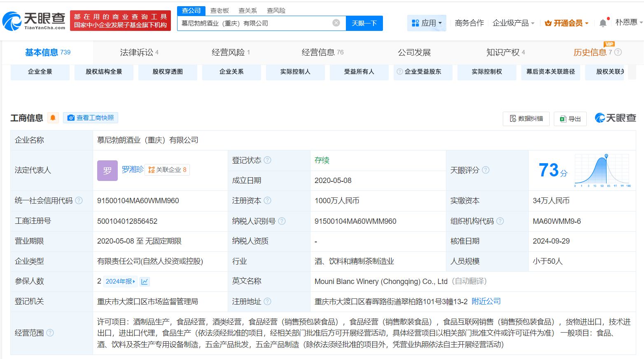This screenshot has width=644, height=359.
Task: Switch to the 查风险 search tab
Action: pyautogui.click(x=276, y=11)
